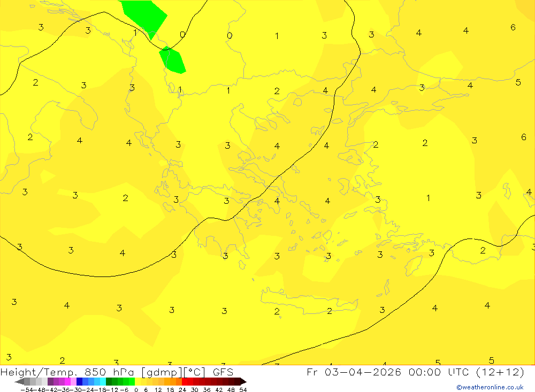Click the "-54" legend value
This screenshot has width=535, height=392.
(27, 390)
